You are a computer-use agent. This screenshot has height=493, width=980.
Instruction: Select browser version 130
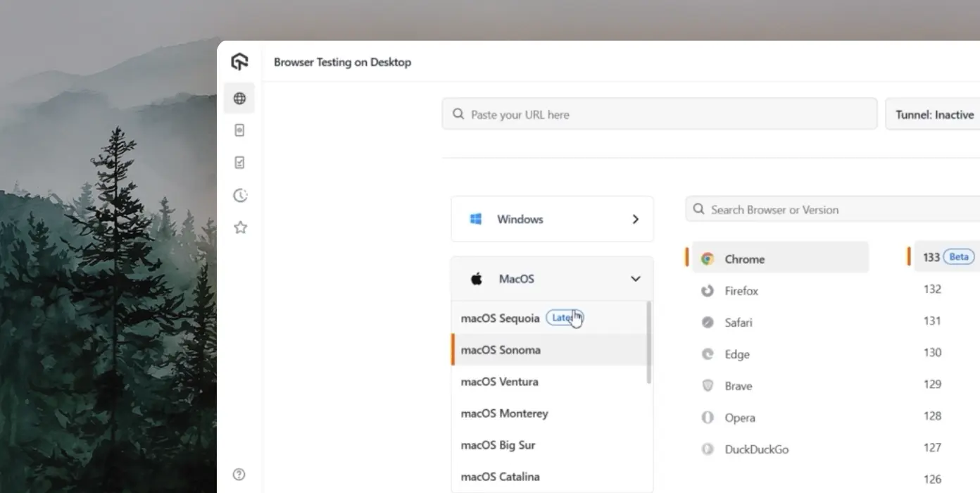[932, 352]
